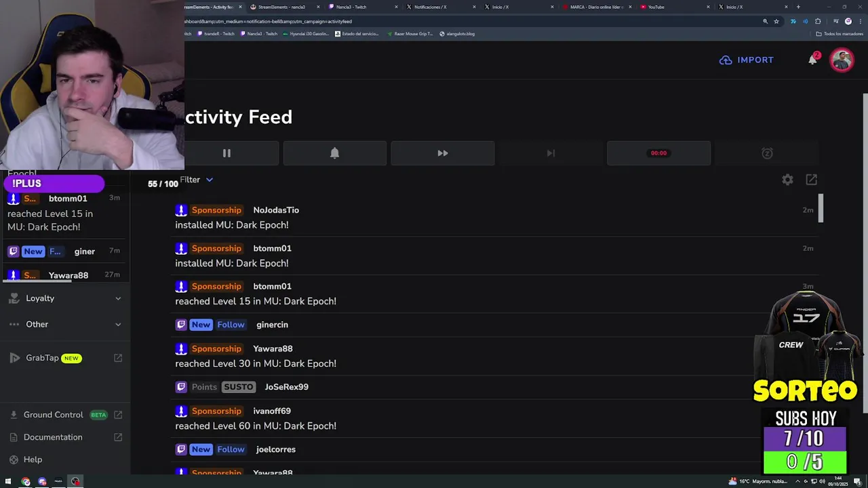The width and height of the screenshot is (868, 488).
Task: Click external-link icon beside GrabTap
Action: (118, 358)
